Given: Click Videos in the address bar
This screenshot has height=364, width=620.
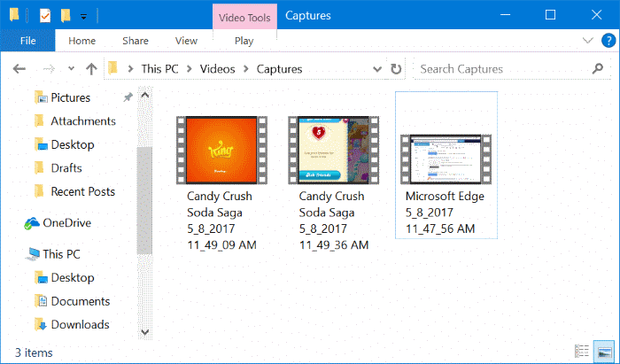Looking at the screenshot, I should (218, 69).
